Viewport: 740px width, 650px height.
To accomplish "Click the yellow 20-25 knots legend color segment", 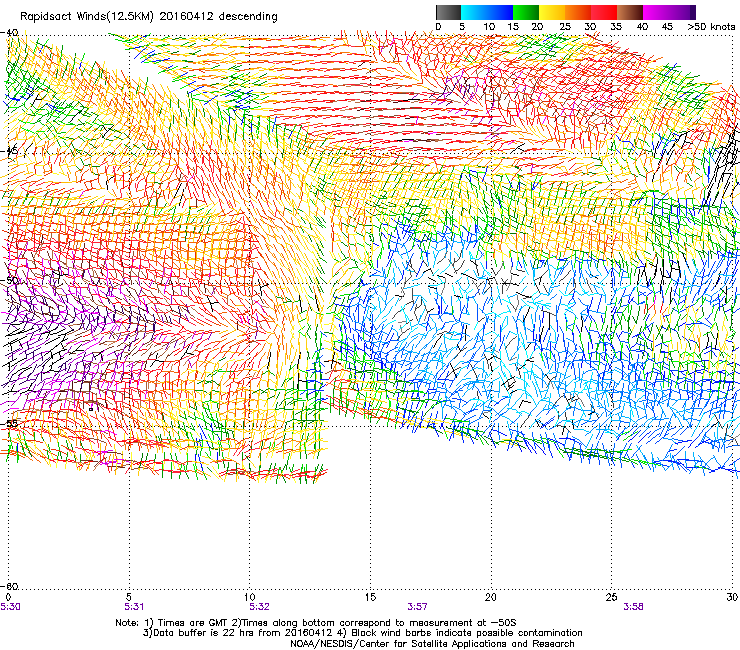I will point(552,12).
